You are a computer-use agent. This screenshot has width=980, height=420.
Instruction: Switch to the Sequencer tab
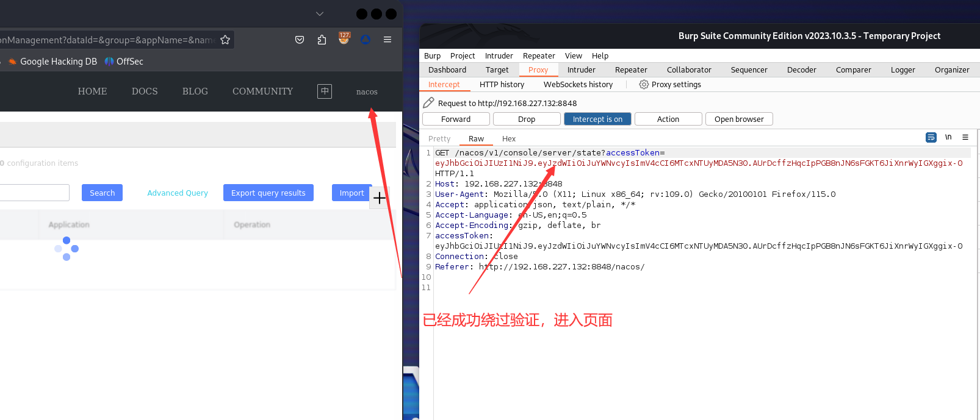[749, 70]
